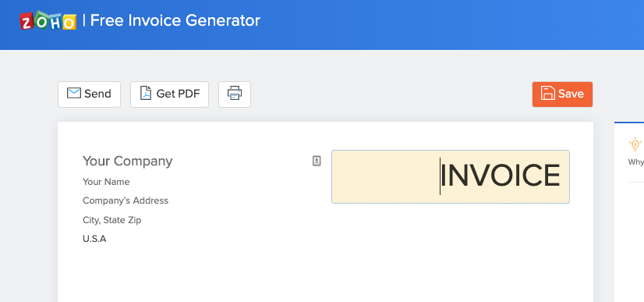Edit the Company's Address field
This screenshot has width=644, height=302.
click(126, 201)
